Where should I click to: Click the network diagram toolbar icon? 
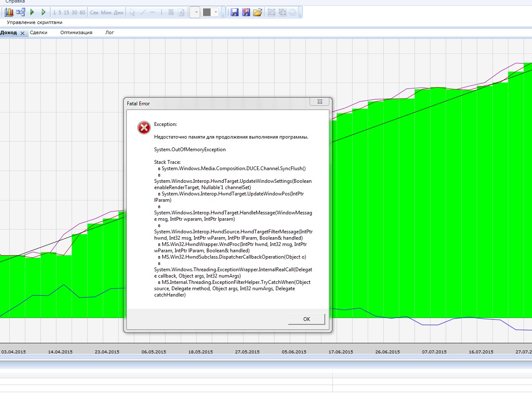pos(21,12)
